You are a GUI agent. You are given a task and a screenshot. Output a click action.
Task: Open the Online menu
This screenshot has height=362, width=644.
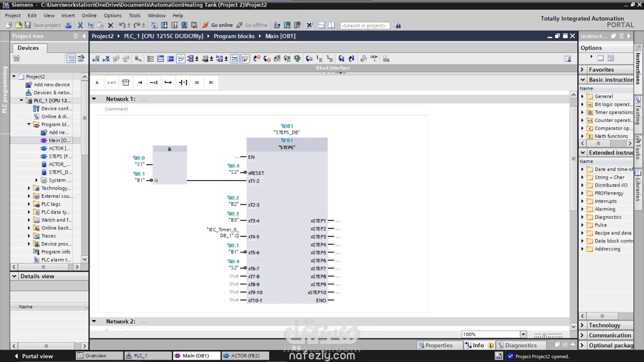(89, 15)
